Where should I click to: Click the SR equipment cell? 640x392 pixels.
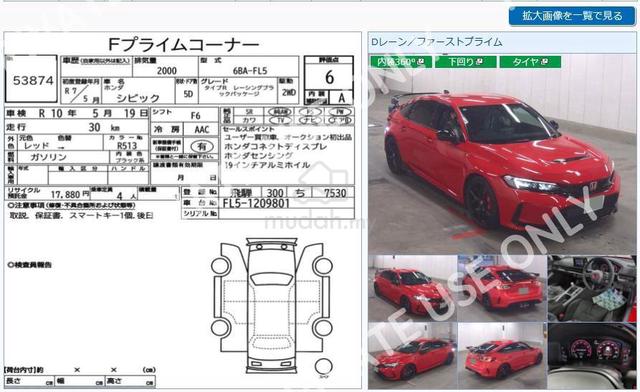(249, 112)
